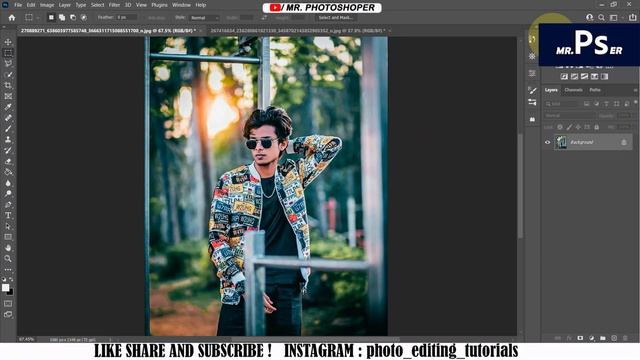This screenshot has height=360, width=640.
Task: Toggle lock image pixels brush icon
Action: (569, 127)
